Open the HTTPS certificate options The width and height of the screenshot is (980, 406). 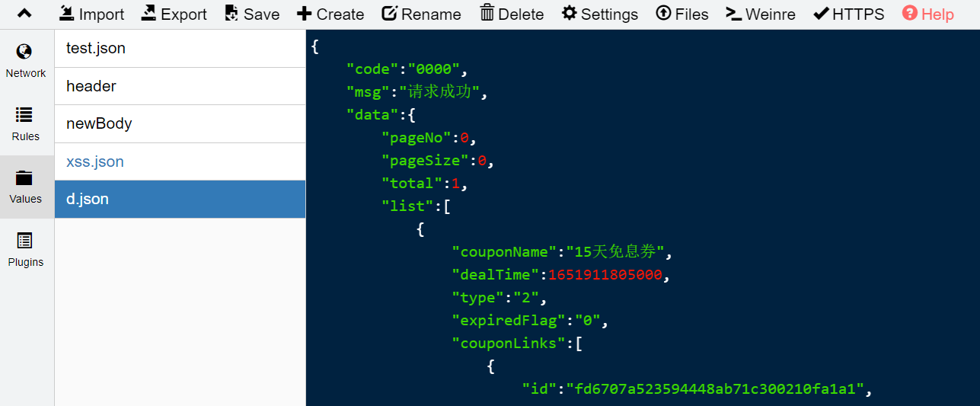[x=849, y=14]
